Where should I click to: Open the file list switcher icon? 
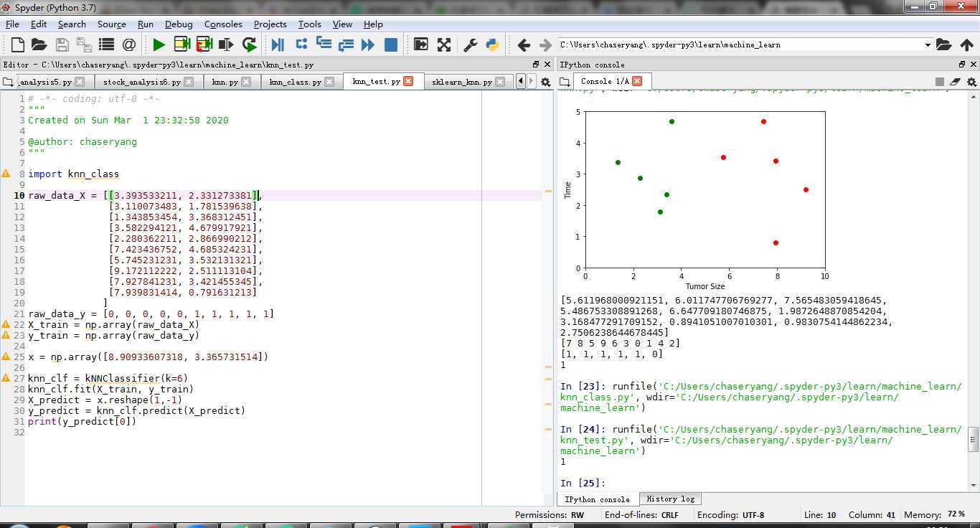106,44
